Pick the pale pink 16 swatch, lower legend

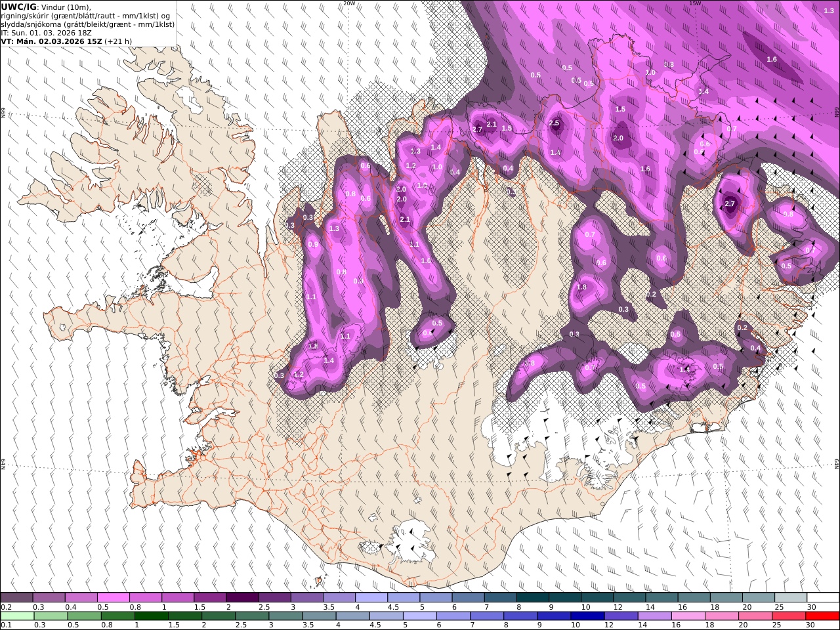pyautogui.click(x=687, y=616)
